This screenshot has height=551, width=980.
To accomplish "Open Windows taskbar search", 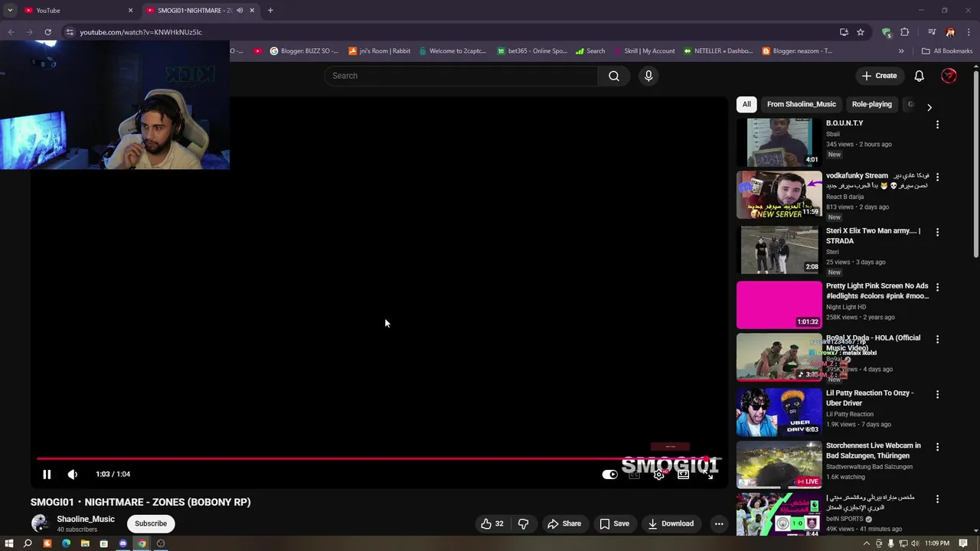I will pos(28,543).
